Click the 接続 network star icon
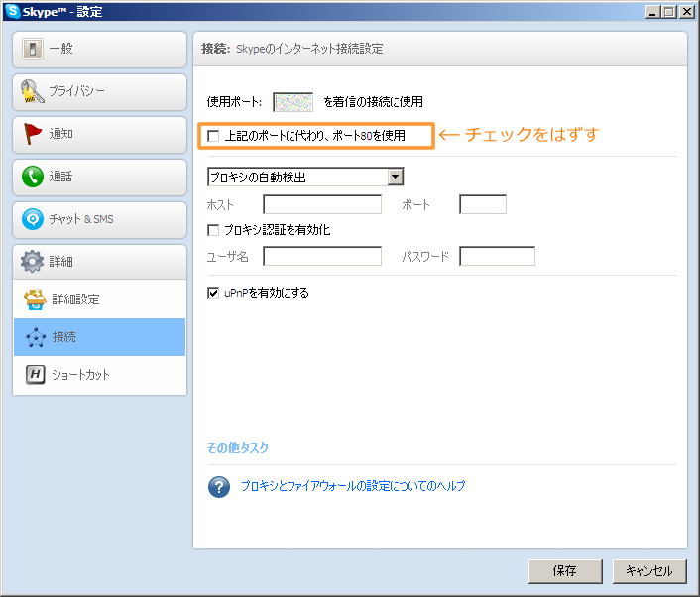This screenshot has width=700, height=597. click(x=36, y=337)
